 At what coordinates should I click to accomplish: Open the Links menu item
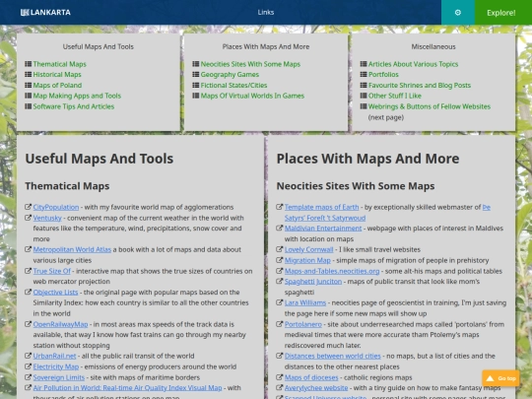click(266, 13)
